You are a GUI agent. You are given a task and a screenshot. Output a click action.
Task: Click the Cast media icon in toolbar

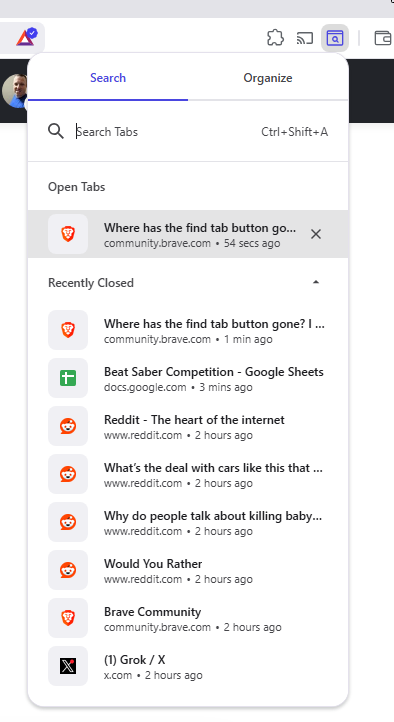[x=305, y=38]
